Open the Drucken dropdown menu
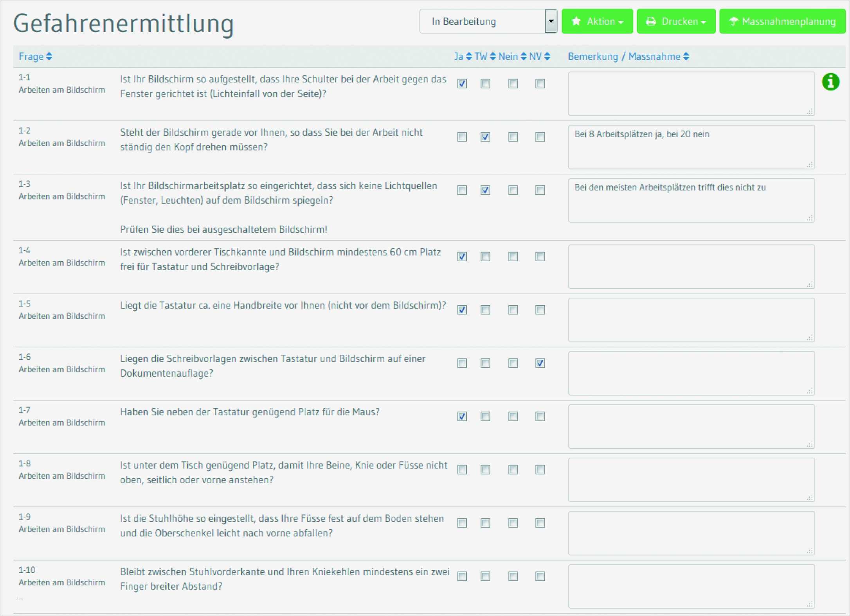This screenshot has height=616, width=850. (676, 22)
